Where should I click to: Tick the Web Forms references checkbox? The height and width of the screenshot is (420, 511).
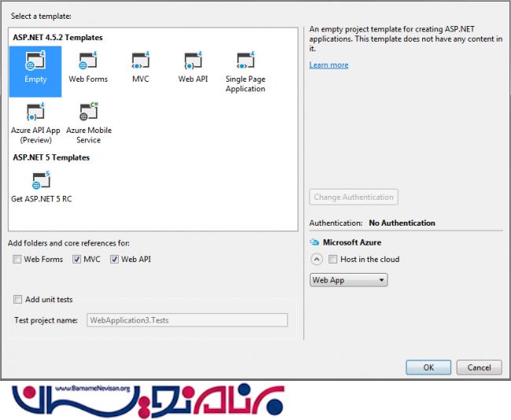pos(17,260)
